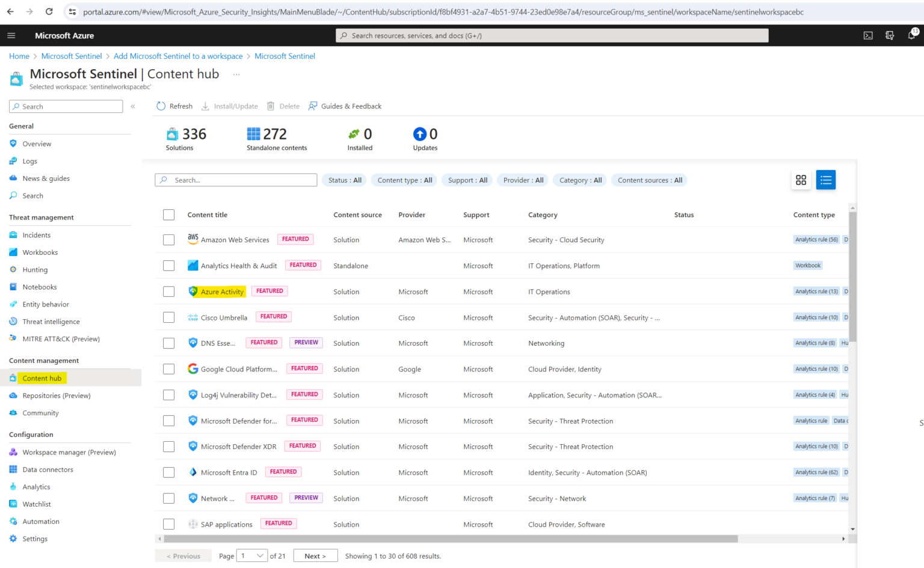Click the horizontal scrollbar under the table
924x568 pixels.
point(451,539)
